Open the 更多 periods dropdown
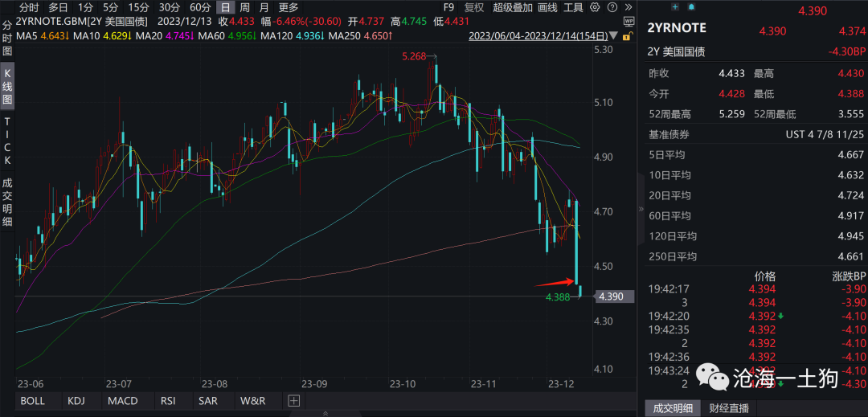This screenshot has width=868, height=417. [288, 7]
